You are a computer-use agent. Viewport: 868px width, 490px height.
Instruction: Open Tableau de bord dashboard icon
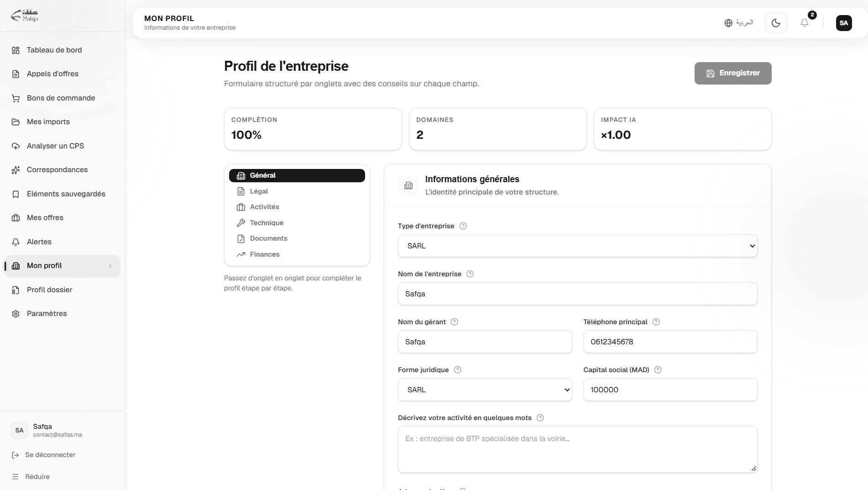16,50
